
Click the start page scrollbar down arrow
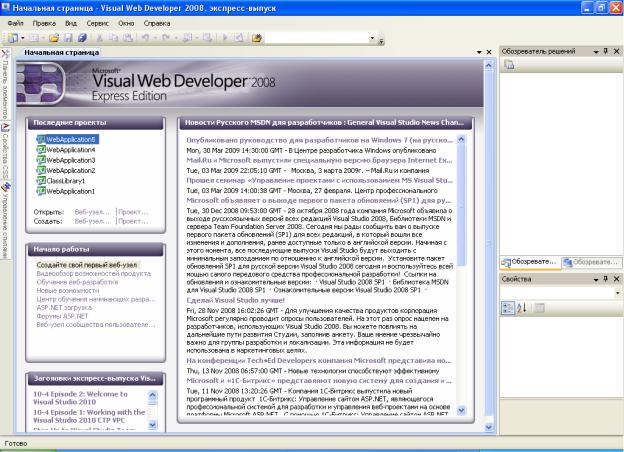pos(489,427)
